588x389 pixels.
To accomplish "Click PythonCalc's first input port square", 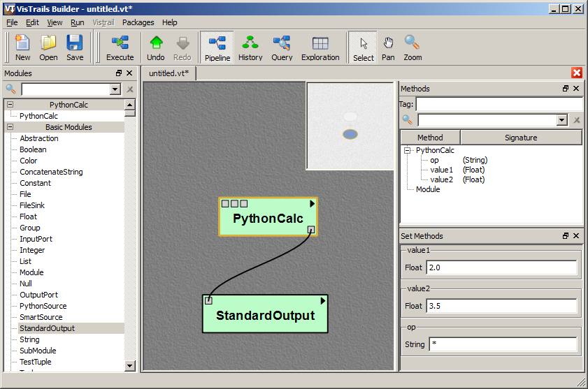I will coord(225,203).
